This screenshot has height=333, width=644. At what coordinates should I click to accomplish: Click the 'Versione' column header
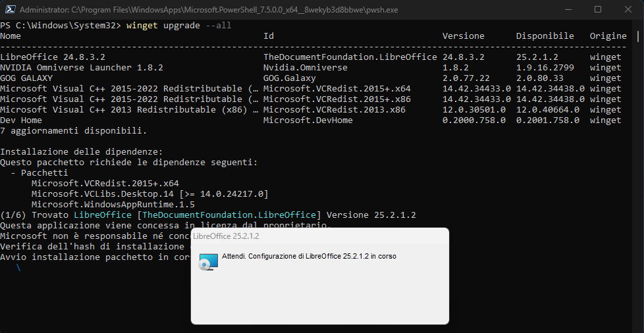[x=464, y=36]
